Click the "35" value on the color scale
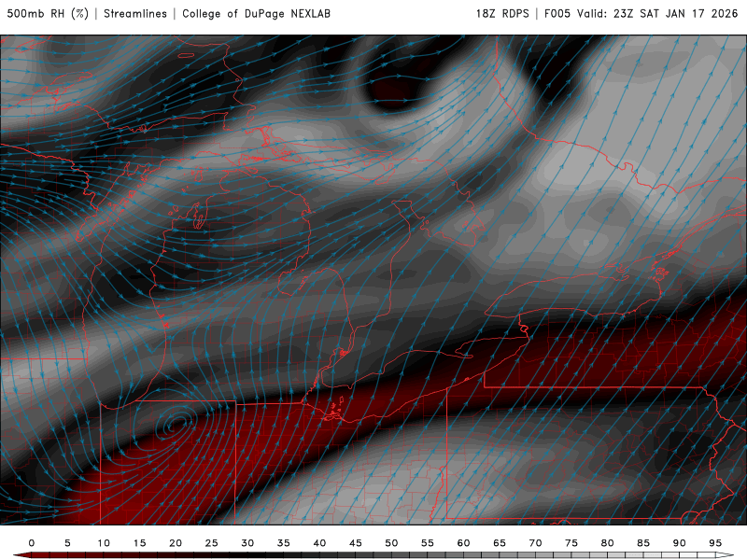The height and width of the screenshot is (560, 747). pyautogui.click(x=284, y=543)
